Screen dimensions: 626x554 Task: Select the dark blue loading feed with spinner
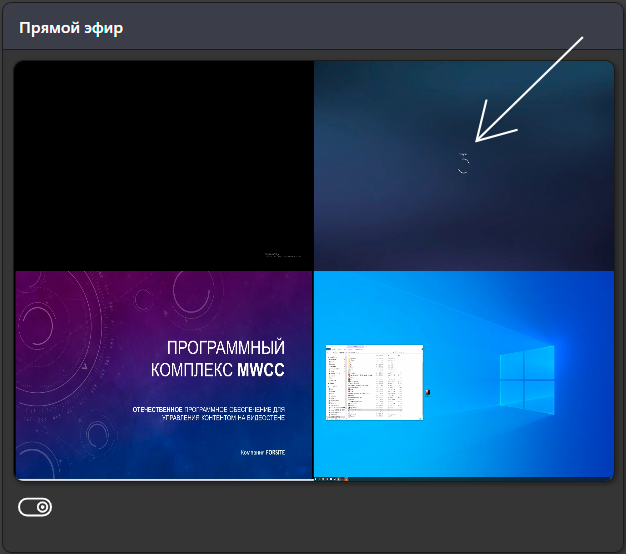tap(464, 166)
